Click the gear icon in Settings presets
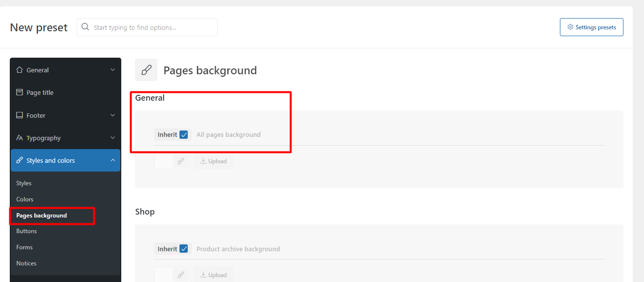Image resolution: width=644 pixels, height=282 pixels. pyautogui.click(x=570, y=27)
